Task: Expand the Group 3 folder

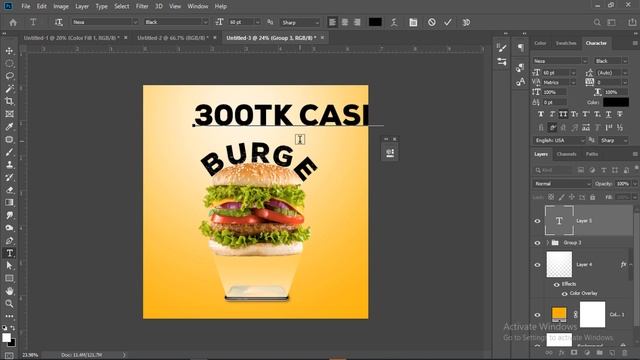Action: (x=548, y=243)
